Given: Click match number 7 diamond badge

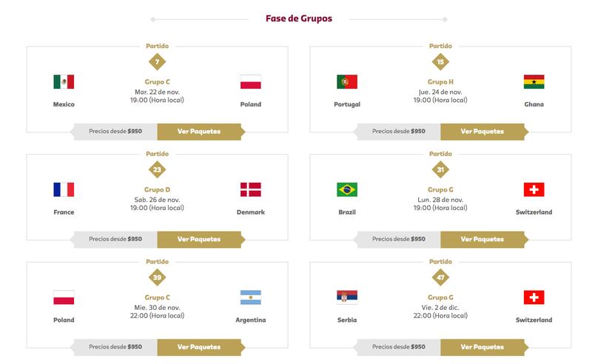Looking at the screenshot, I should point(157,62).
